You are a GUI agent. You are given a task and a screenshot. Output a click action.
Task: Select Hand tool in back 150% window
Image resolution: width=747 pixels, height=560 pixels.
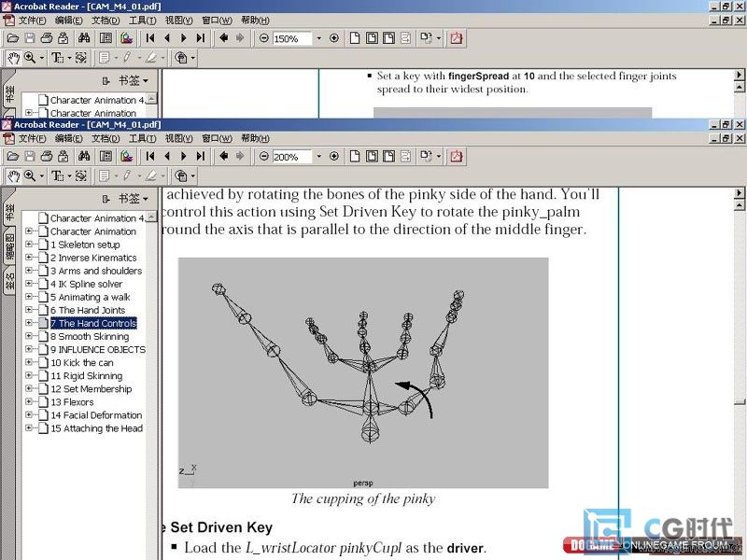point(13,58)
